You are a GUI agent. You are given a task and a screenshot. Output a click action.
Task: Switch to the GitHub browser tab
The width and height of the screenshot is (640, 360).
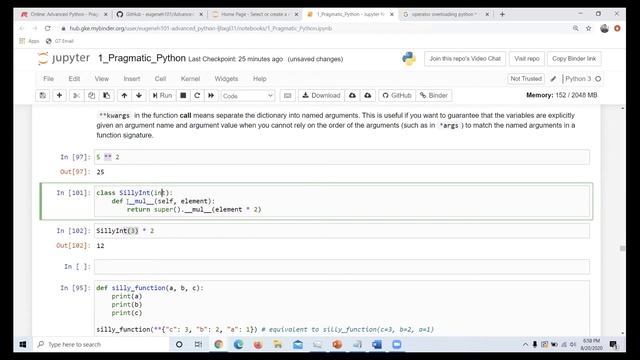(160, 14)
